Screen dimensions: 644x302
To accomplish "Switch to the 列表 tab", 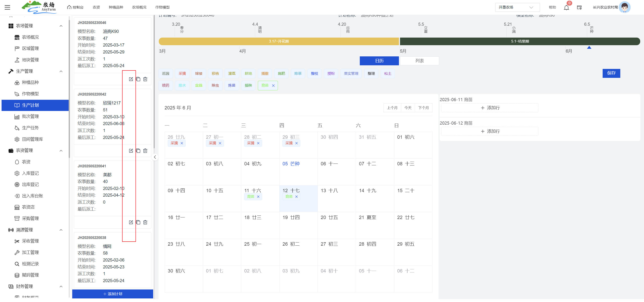I will [419, 61].
